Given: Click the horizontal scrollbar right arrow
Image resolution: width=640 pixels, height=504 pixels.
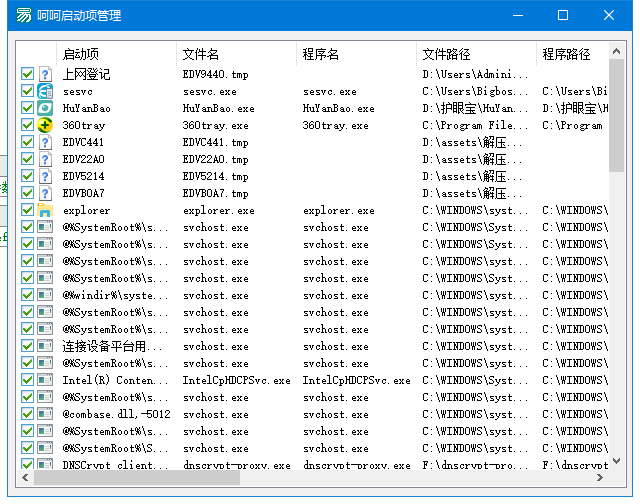Looking at the screenshot, I should [600, 477].
